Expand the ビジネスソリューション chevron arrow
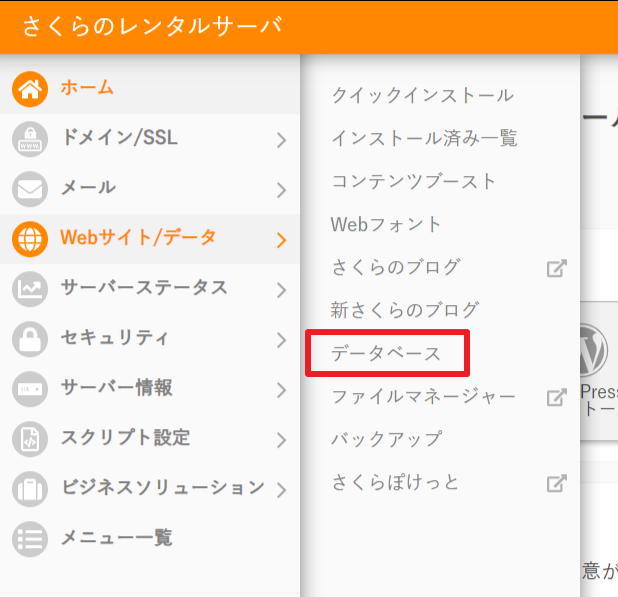The width and height of the screenshot is (618, 597). (x=281, y=490)
